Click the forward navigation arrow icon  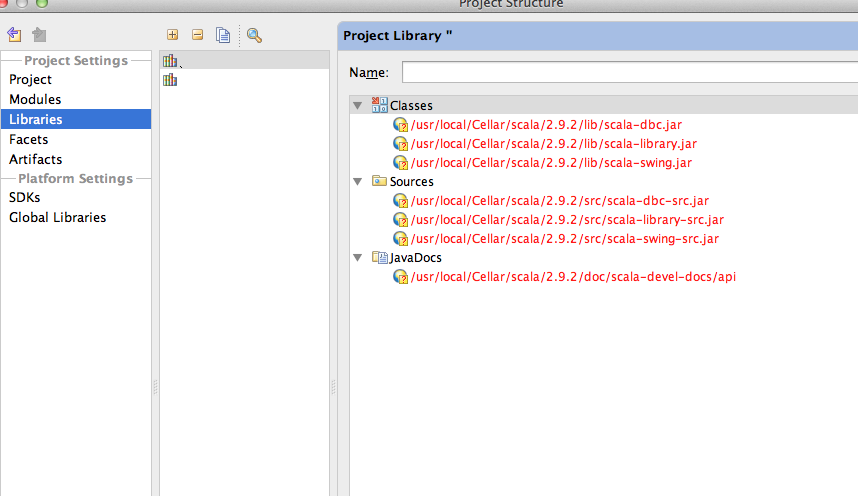(39, 34)
